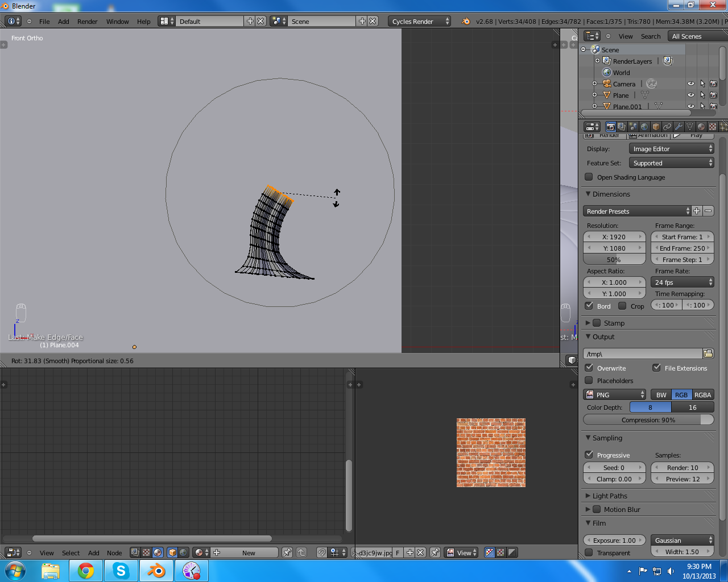
Task: Click the New material button
Action: (249, 553)
